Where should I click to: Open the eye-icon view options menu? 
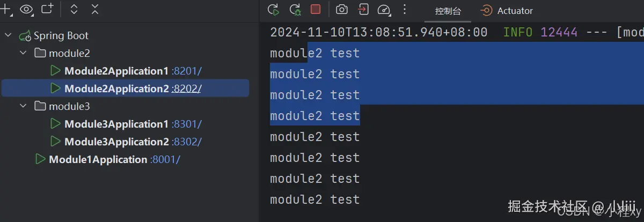26,9
